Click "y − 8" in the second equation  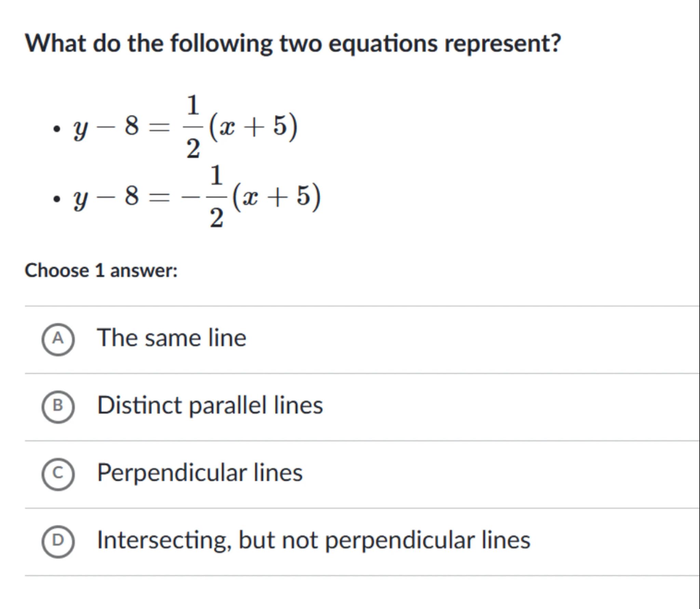pyautogui.click(x=106, y=197)
